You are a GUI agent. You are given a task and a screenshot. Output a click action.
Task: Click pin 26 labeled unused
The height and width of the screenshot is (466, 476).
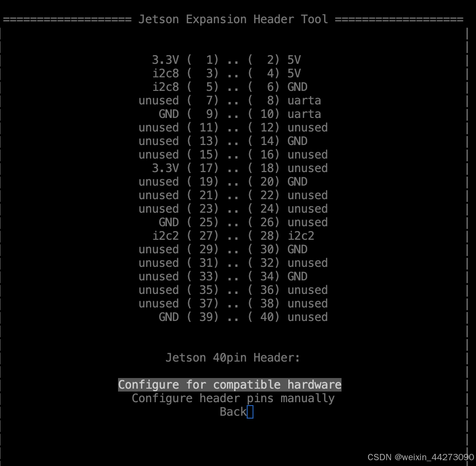click(288, 222)
